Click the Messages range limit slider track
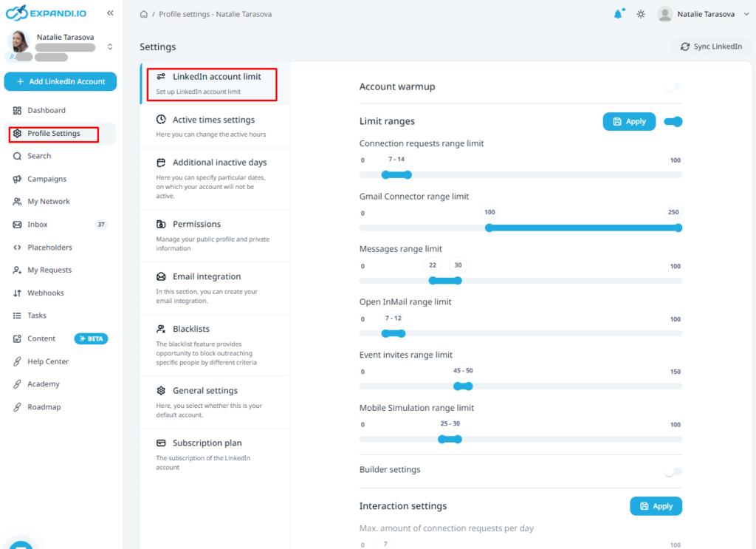 pyautogui.click(x=554, y=281)
